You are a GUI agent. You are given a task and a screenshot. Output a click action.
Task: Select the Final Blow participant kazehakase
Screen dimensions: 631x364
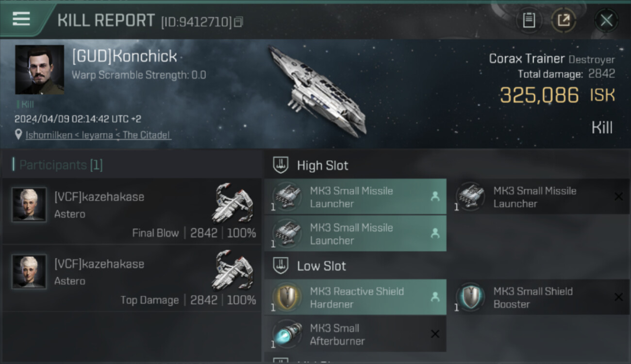132,211
